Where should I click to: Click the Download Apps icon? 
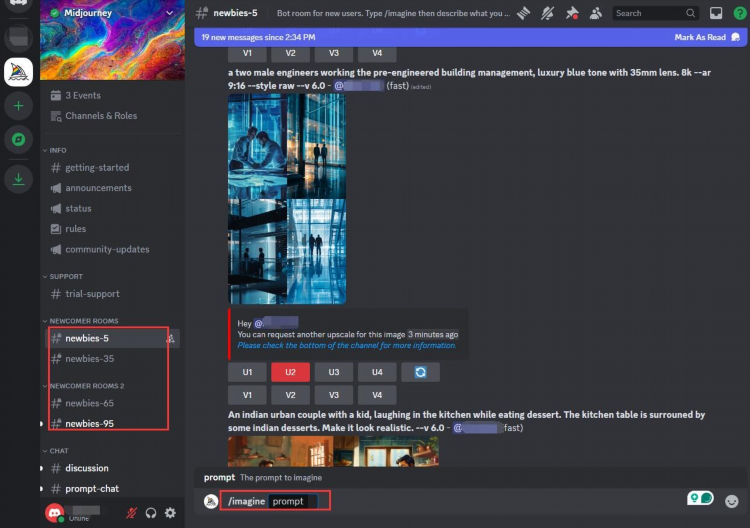[19, 179]
